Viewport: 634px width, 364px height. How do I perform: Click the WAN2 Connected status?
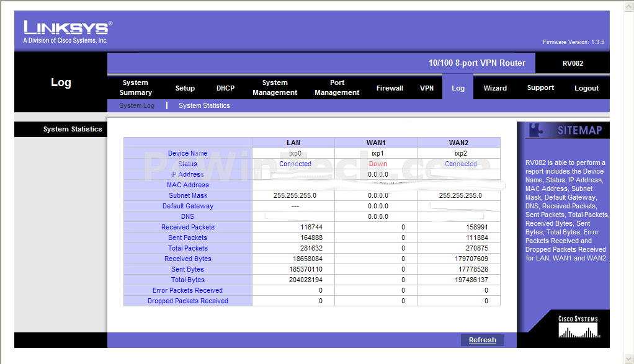461,164
